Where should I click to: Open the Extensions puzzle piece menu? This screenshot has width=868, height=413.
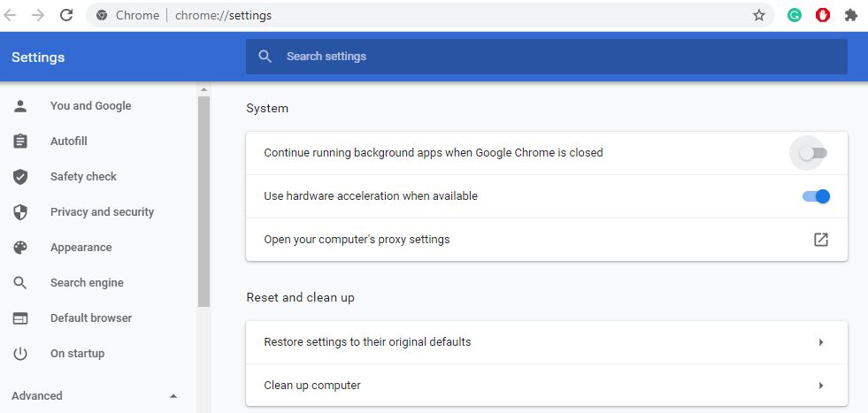tap(851, 16)
